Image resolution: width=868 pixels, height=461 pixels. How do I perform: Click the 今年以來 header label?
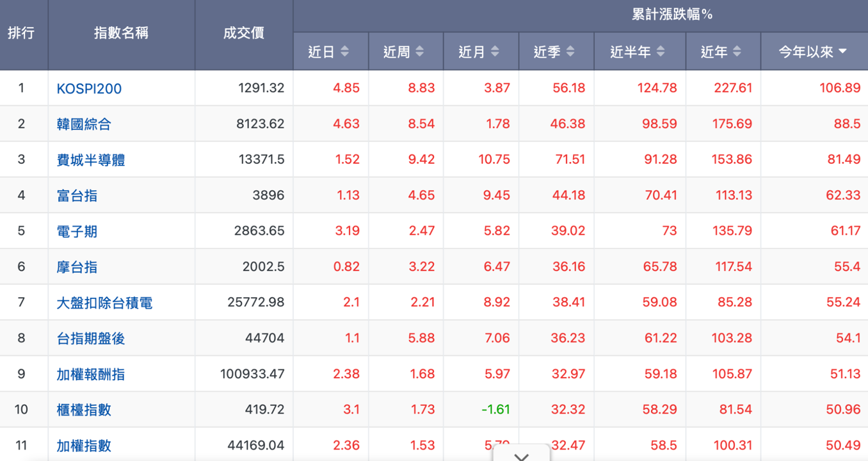click(806, 51)
